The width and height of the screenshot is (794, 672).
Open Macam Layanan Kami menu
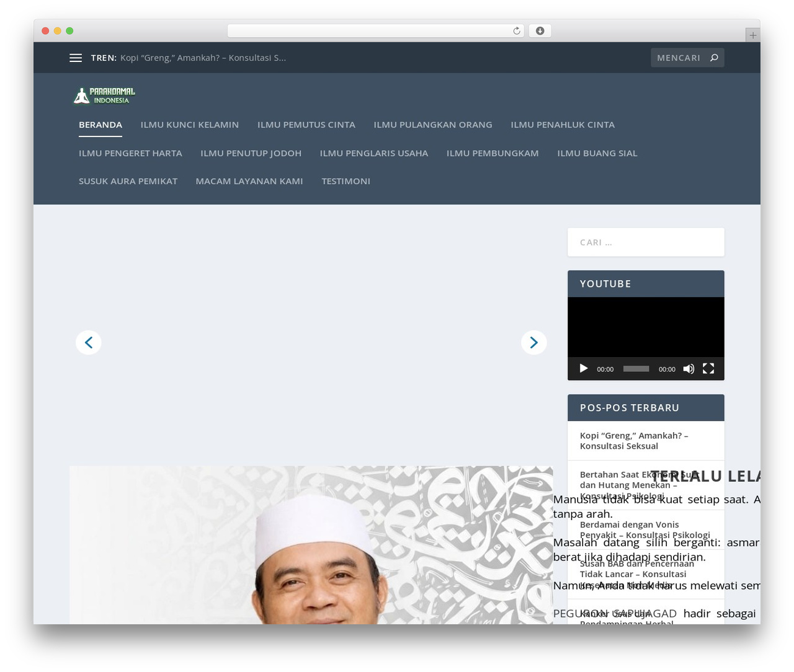pyautogui.click(x=249, y=181)
